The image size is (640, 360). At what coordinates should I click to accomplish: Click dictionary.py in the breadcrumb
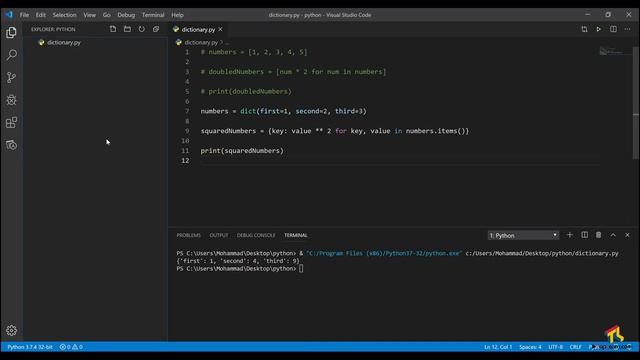coord(201,42)
